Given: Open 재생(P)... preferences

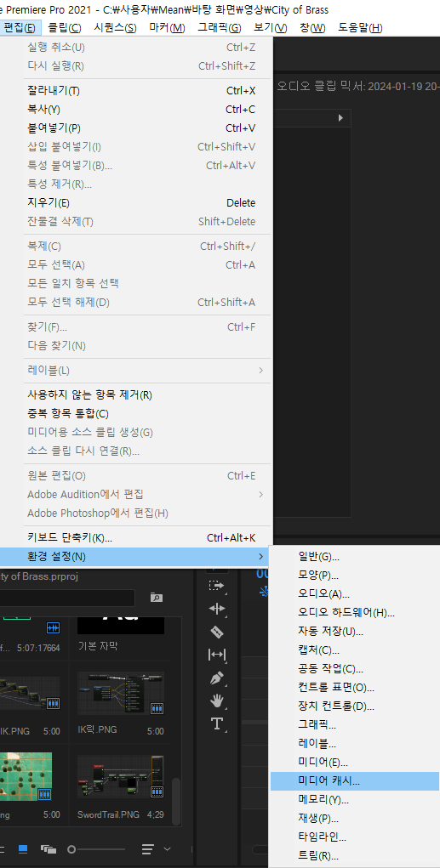Looking at the screenshot, I should 355,819.
